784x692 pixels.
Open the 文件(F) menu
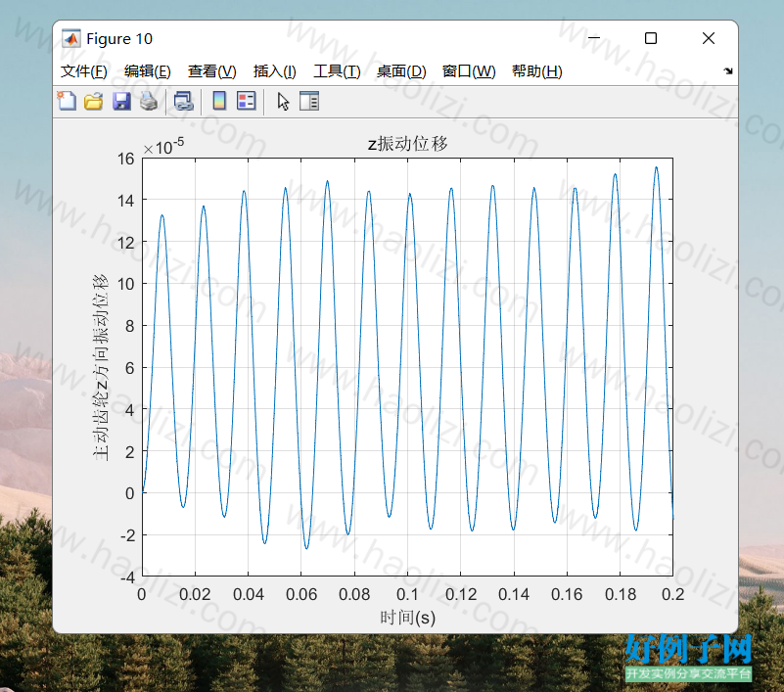click(x=83, y=71)
